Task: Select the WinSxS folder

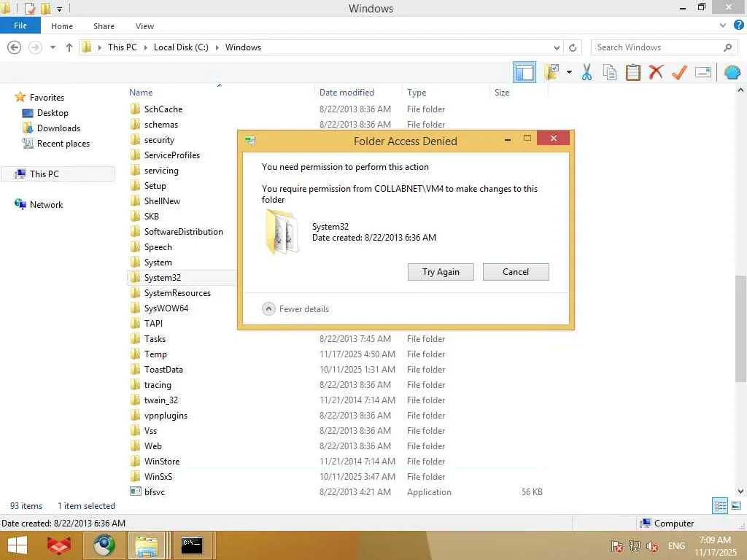Action: click(x=158, y=477)
